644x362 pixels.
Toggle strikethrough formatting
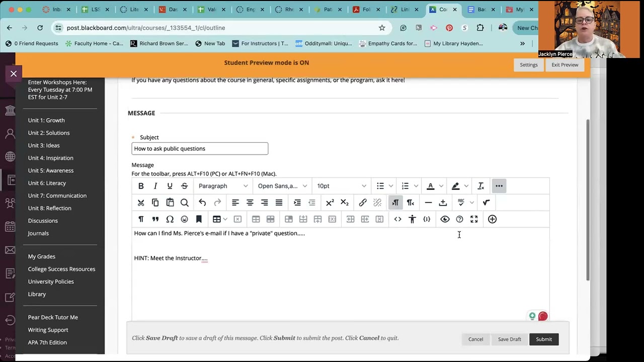tap(184, 186)
